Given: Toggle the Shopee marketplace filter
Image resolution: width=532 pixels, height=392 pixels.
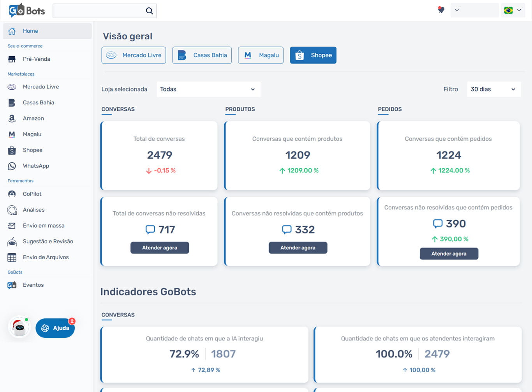Looking at the screenshot, I should point(313,55).
